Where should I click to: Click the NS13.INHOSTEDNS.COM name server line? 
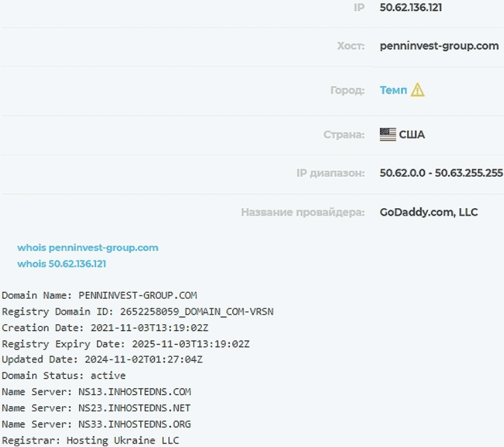coord(96,392)
